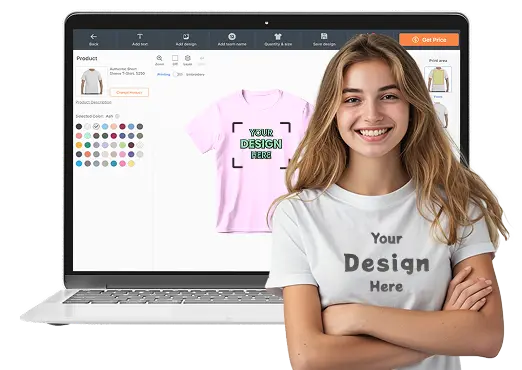The width and height of the screenshot is (522, 370).
Task: Click the Embroidery label
Action: (195, 74)
